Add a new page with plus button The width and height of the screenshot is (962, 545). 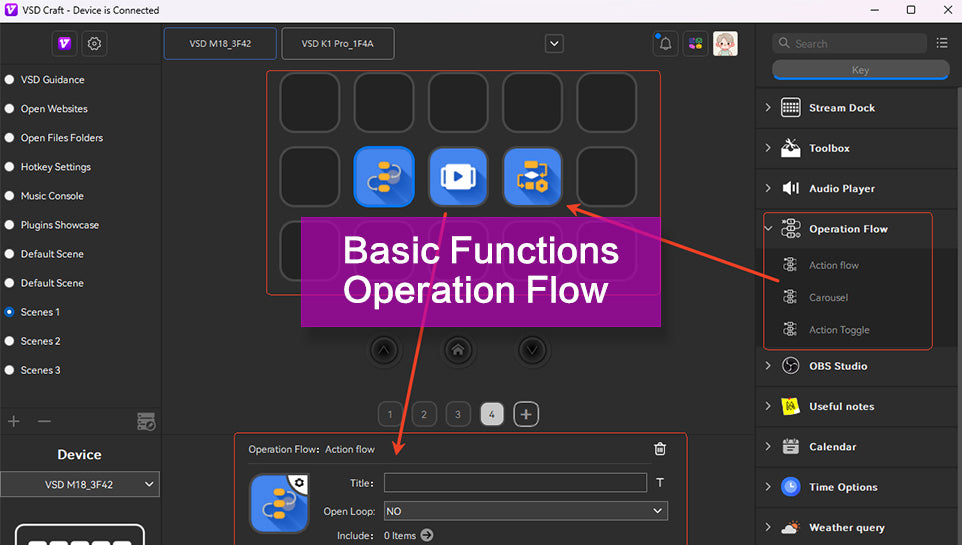click(x=526, y=414)
